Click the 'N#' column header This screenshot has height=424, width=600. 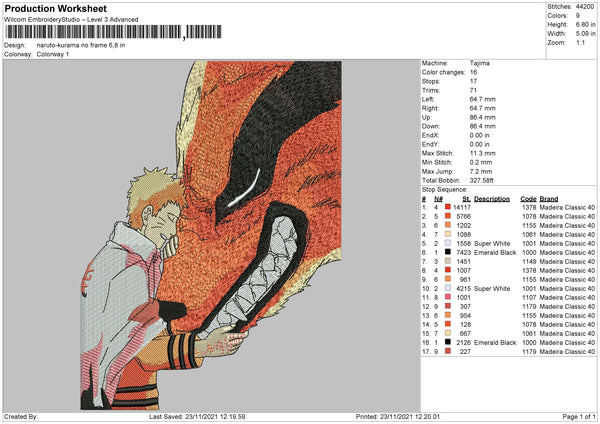[439, 199]
